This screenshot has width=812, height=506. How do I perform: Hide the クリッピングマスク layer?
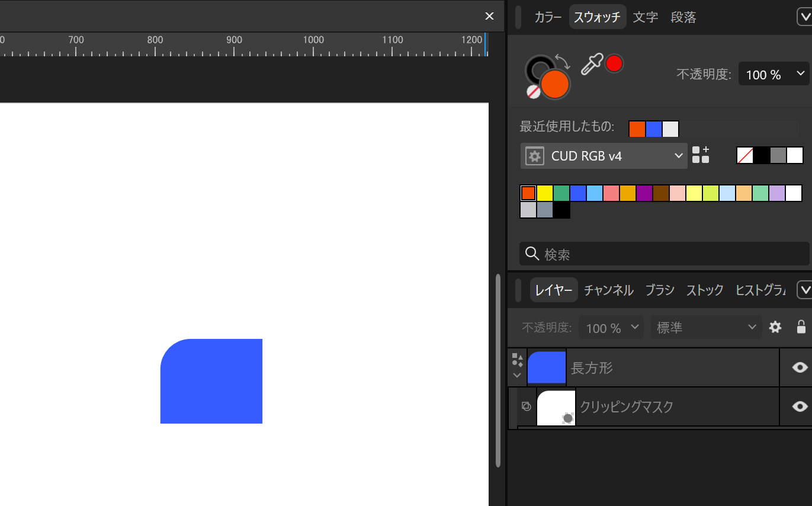click(x=799, y=406)
